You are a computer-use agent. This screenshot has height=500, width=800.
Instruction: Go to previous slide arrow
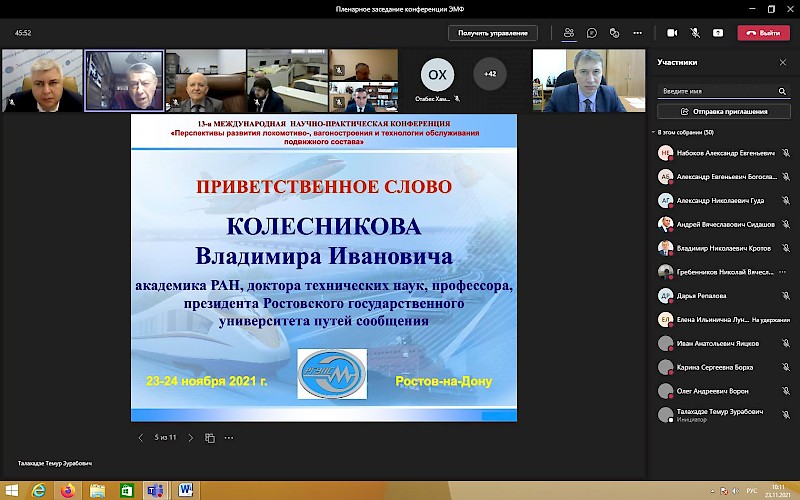(x=140, y=437)
